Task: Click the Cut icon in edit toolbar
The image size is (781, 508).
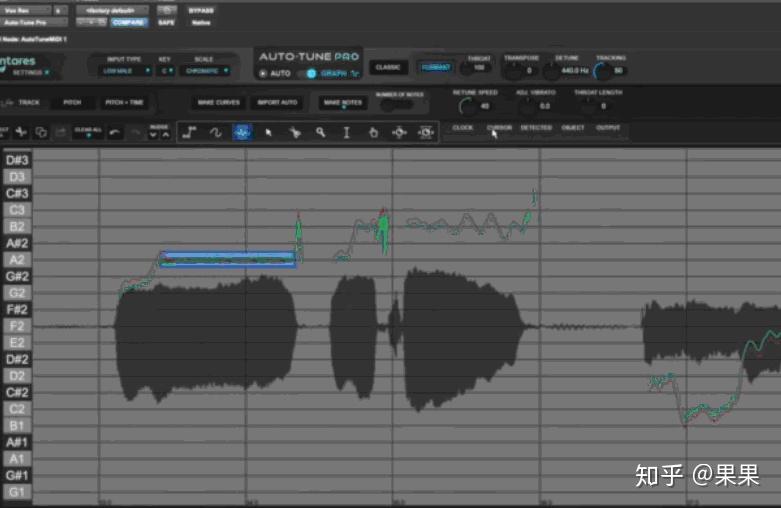Action: click(21, 132)
